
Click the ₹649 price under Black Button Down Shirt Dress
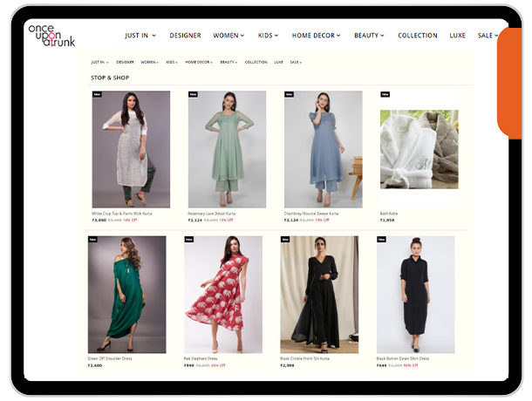coord(381,365)
